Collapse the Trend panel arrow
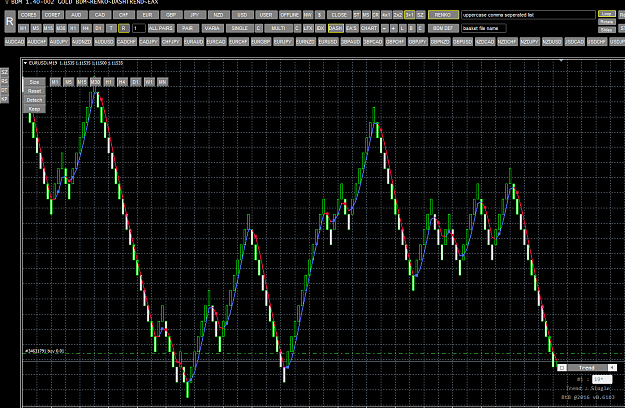This screenshot has height=408, width=625. [612, 367]
